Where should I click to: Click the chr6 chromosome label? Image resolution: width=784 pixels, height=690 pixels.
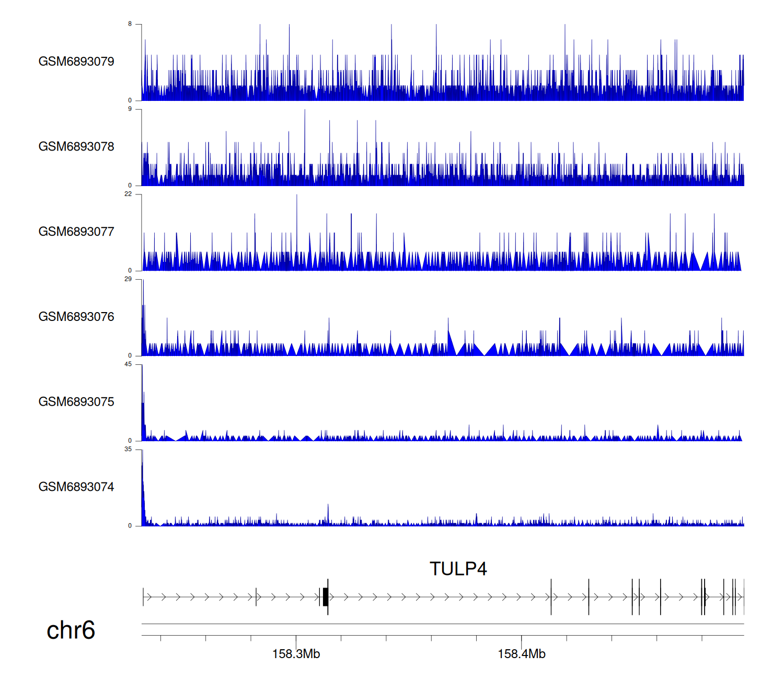pyautogui.click(x=71, y=630)
